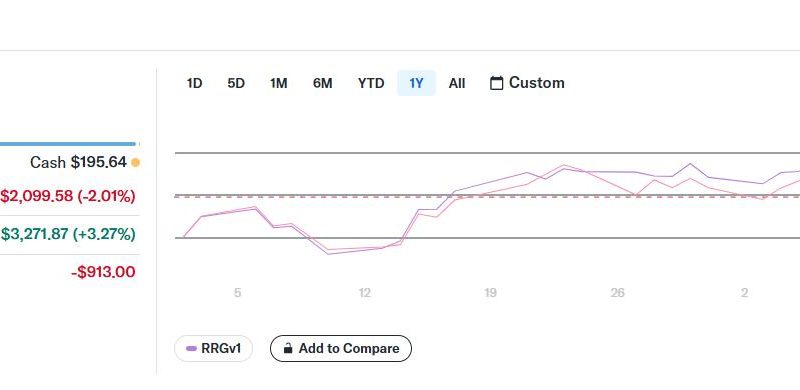The height and width of the screenshot is (390, 800).
Task: Click the $3,271.87 (+3.27%) gain value
Action: (68, 234)
